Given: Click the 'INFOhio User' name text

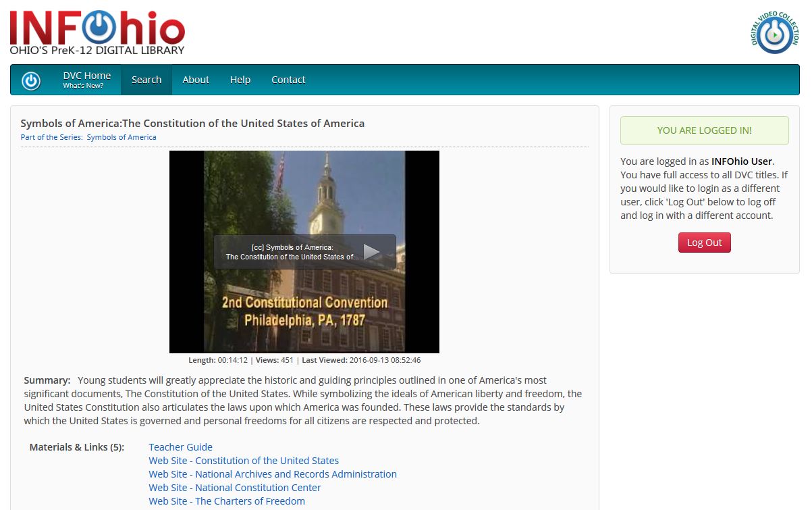Looking at the screenshot, I should (x=741, y=161).
